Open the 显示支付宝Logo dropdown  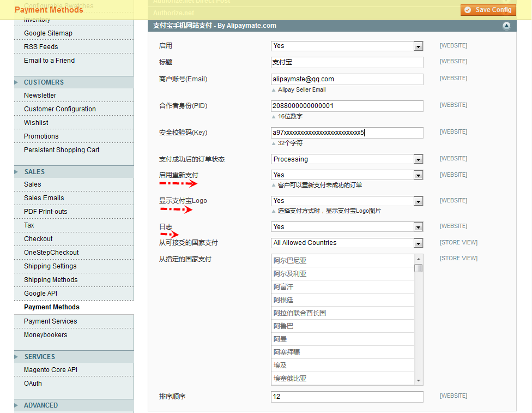pyautogui.click(x=347, y=201)
